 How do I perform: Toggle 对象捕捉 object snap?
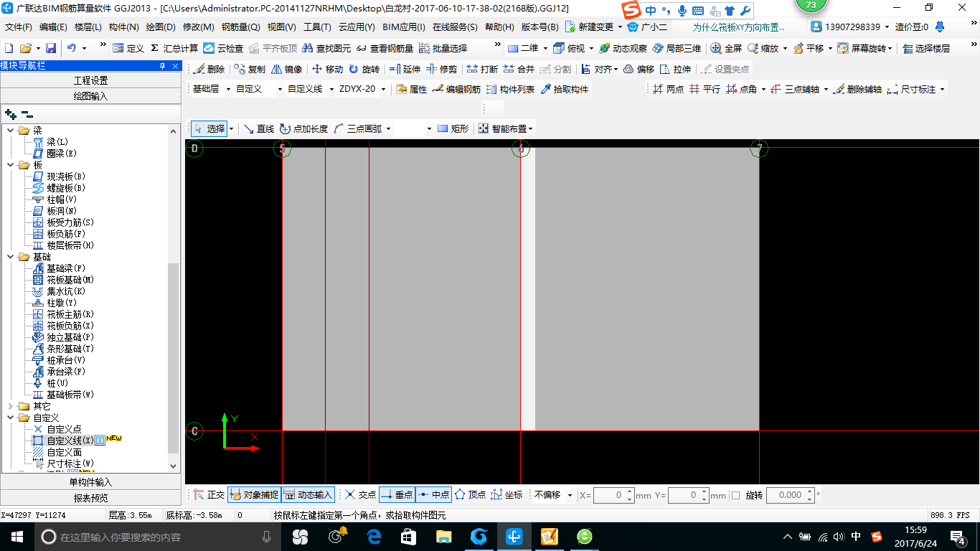coord(254,494)
